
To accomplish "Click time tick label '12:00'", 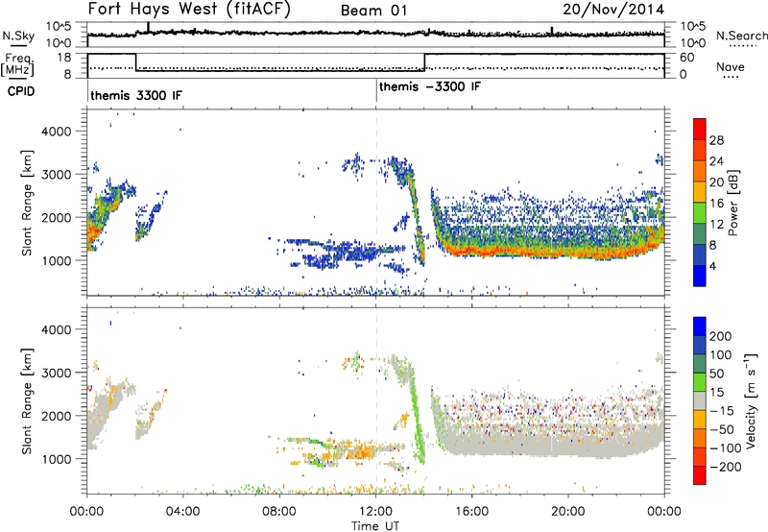I will coord(375,512).
